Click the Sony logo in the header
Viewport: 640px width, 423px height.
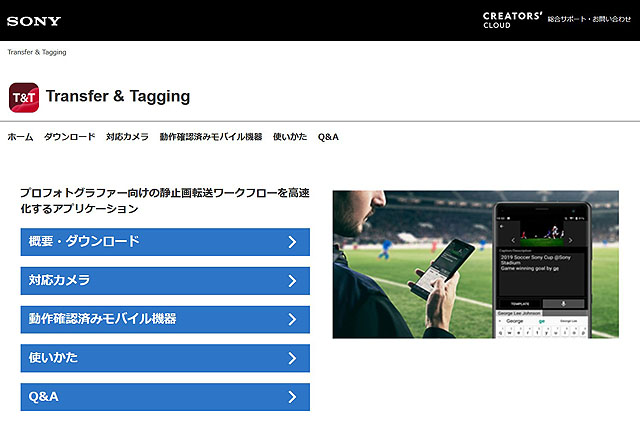(x=34, y=20)
